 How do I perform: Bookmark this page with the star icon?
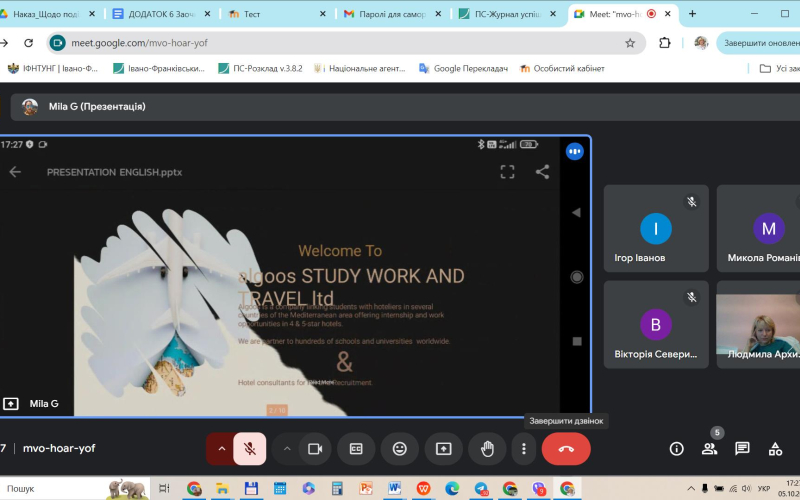630,43
